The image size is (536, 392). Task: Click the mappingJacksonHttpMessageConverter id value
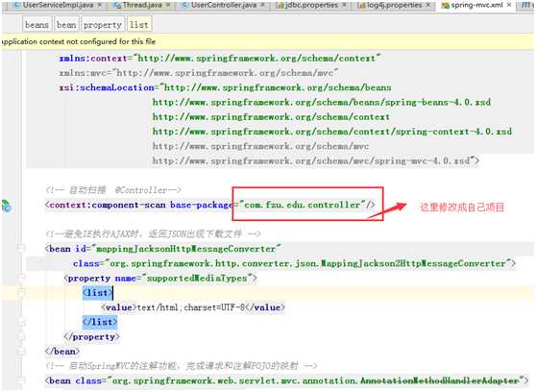186,249
